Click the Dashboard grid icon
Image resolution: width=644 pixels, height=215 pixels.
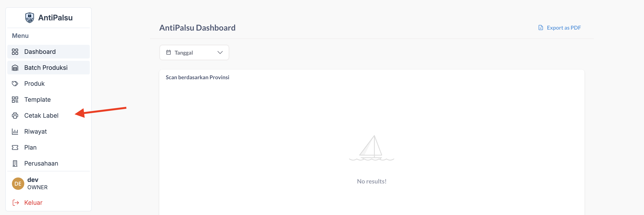15,52
